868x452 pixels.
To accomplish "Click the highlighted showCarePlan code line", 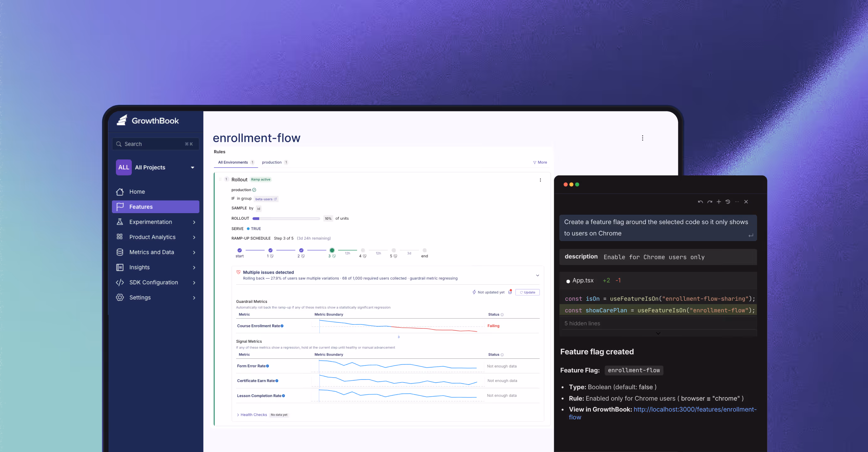I will click(x=658, y=310).
